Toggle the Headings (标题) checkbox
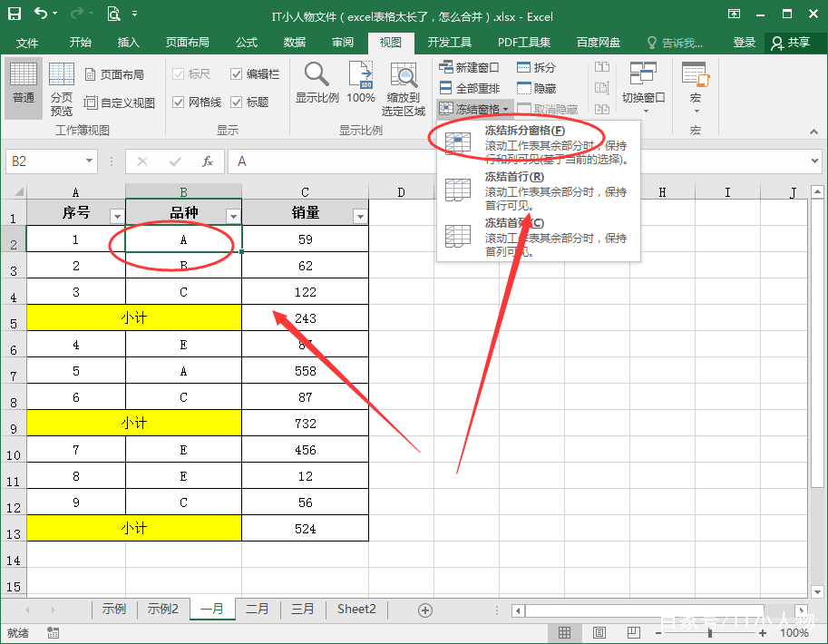The height and width of the screenshot is (644, 828). pos(236,102)
